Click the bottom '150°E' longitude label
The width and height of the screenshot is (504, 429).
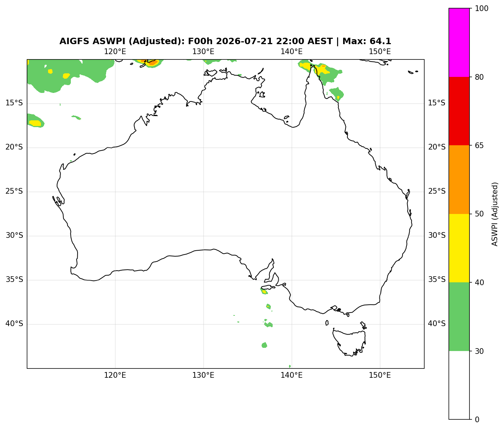tap(380, 375)
